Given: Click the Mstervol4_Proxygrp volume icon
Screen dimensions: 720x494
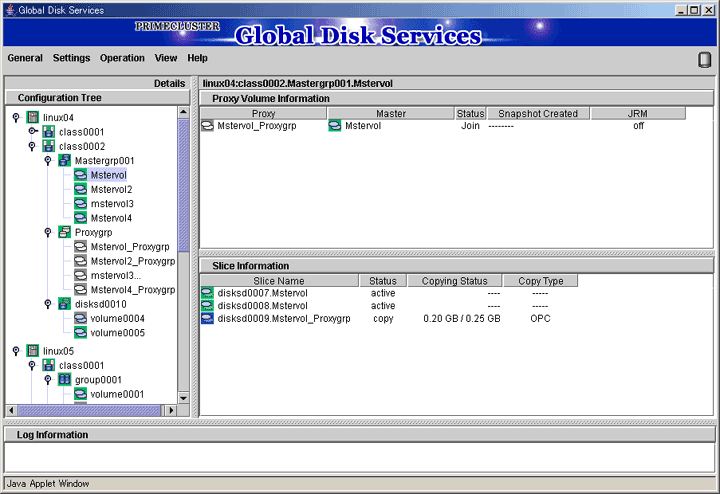Looking at the screenshot, I should (x=80, y=290).
